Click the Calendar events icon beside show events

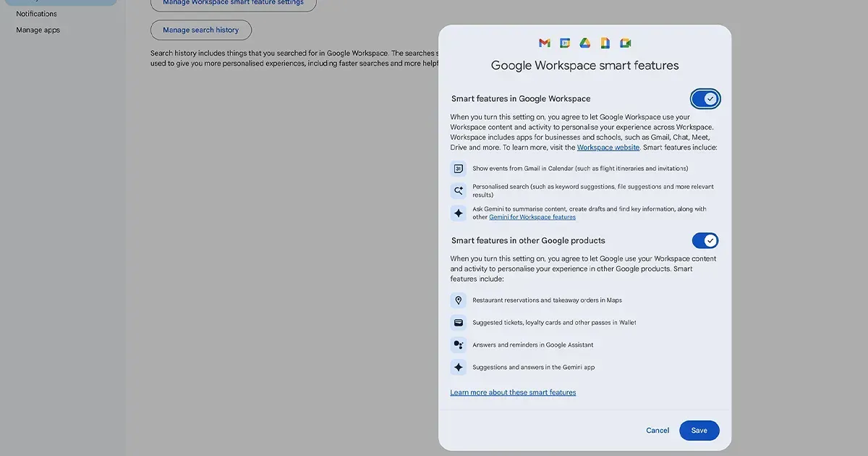(458, 168)
